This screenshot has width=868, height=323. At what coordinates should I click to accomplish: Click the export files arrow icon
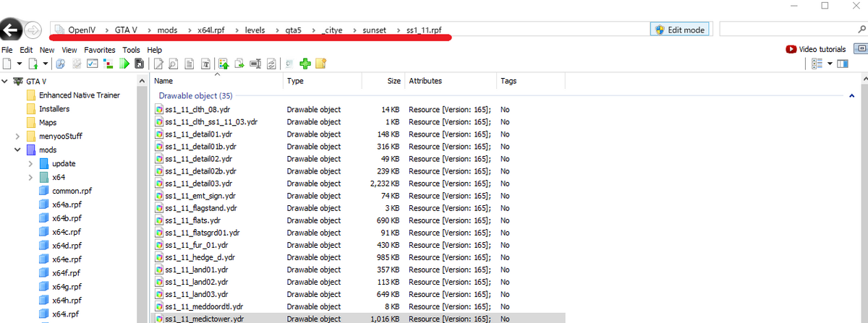point(239,64)
